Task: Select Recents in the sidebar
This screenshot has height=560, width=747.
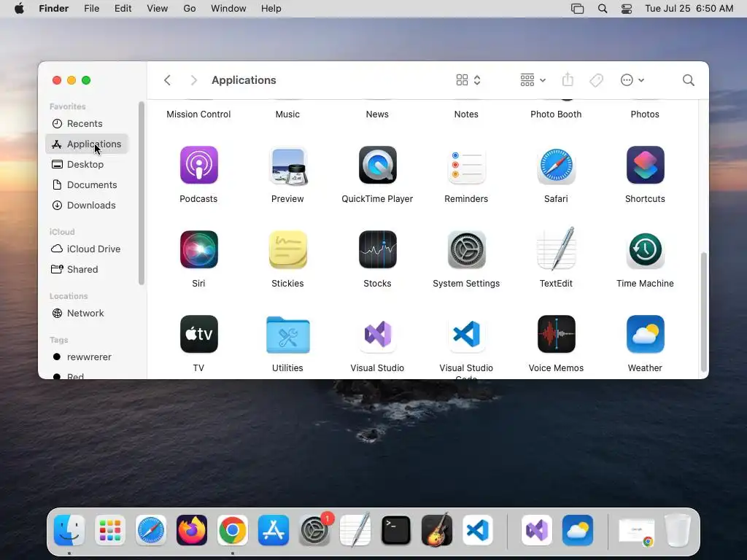Action: click(x=88, y=124)
